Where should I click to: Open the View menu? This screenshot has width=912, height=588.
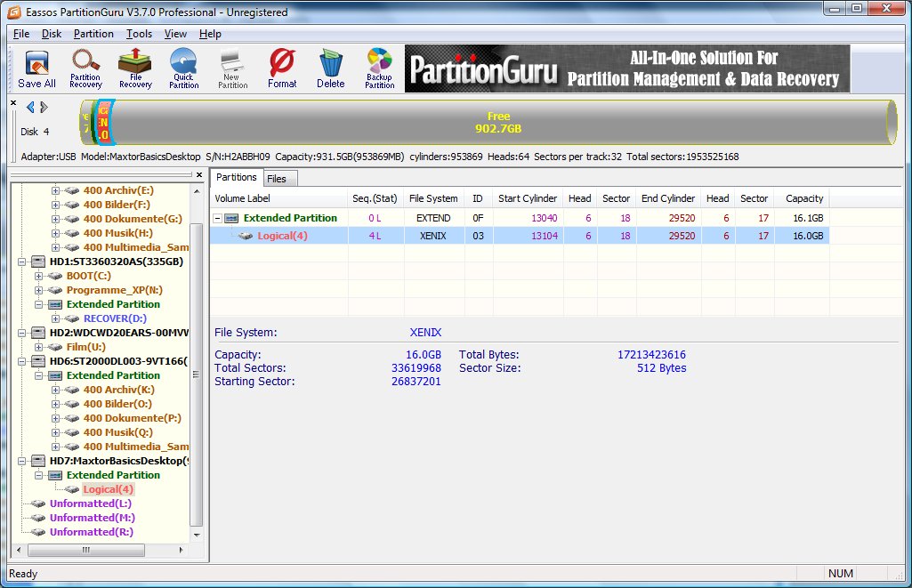[x=175, y=34]
